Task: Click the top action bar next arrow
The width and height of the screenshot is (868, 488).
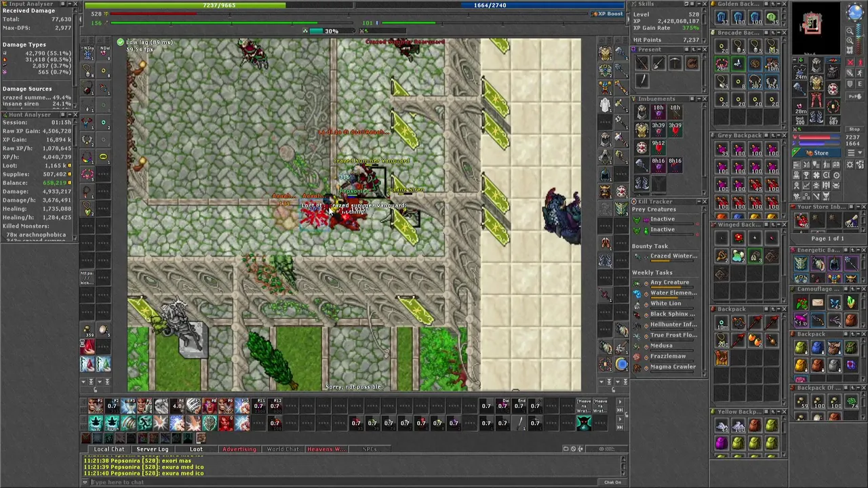Action: coord(620,402)
